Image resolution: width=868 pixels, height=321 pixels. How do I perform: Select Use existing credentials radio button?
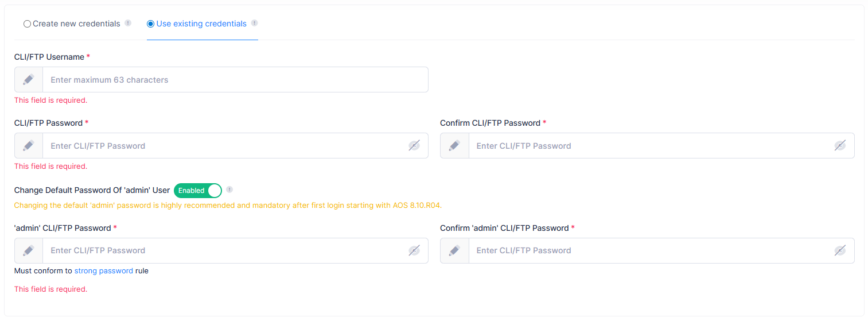coord(151,24)
